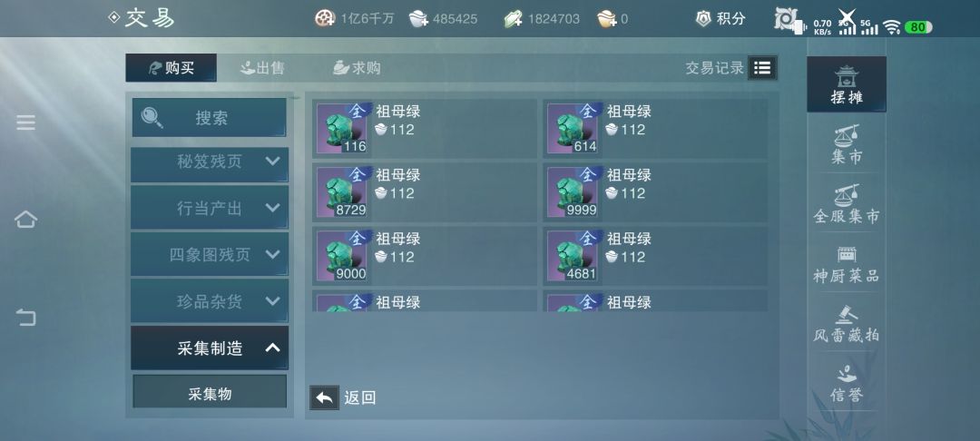Expand the 四象图残页 category

coord(210,254)
